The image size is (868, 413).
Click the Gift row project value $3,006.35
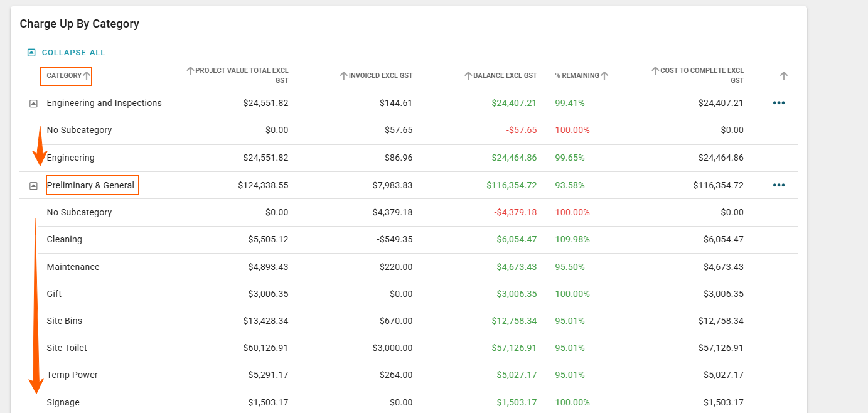click(x=268, y=294)
